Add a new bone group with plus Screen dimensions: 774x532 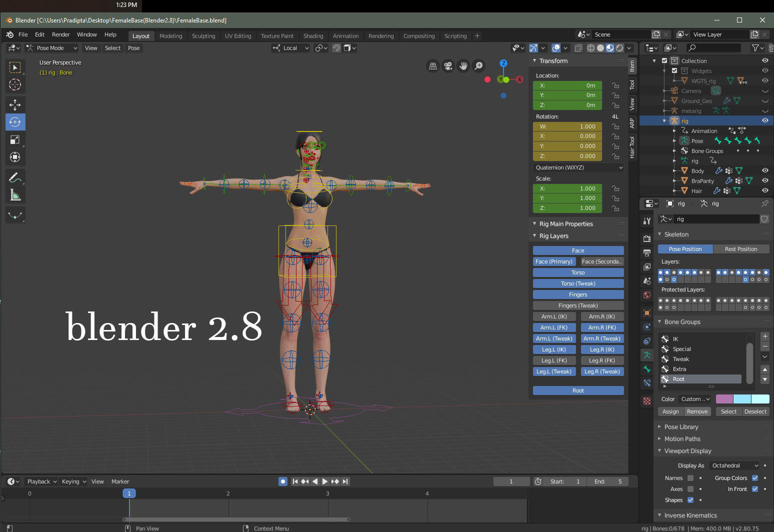tap(765, 336)
